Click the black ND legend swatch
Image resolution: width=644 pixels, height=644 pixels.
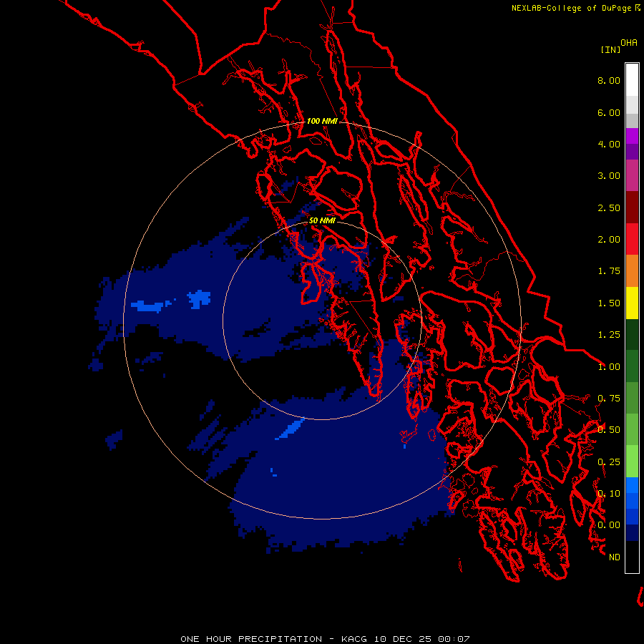632,557
